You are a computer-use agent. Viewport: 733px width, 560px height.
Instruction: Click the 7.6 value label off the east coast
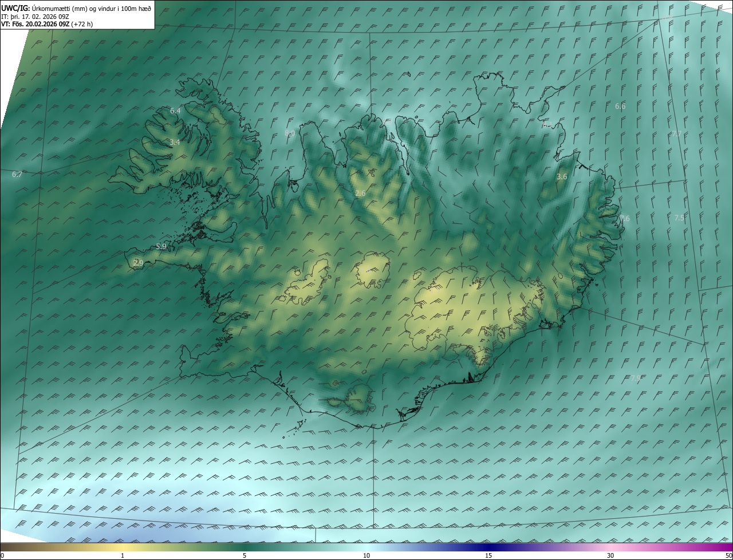coord(624,219)
